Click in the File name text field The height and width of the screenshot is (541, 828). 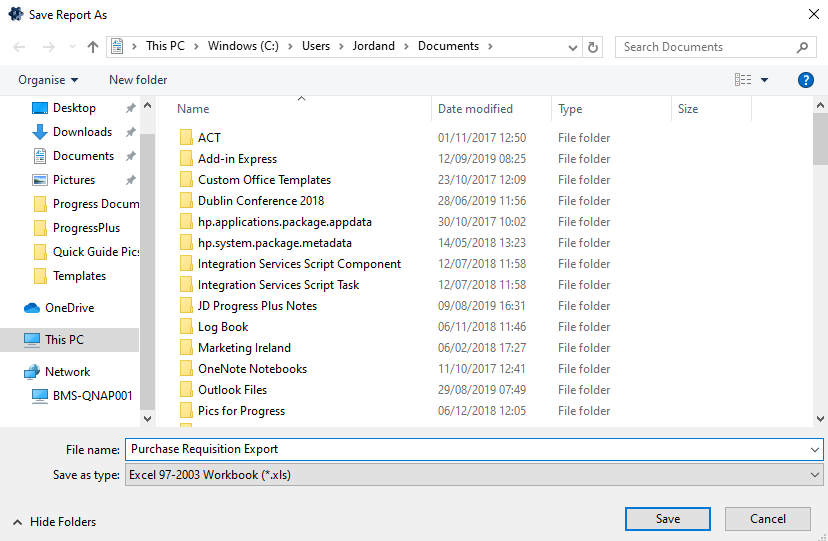click(465, 450)
